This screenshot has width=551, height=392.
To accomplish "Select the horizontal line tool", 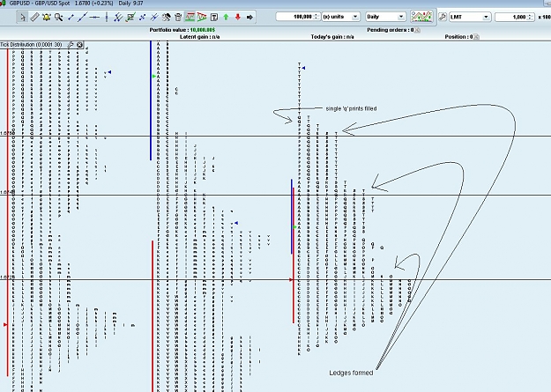I will coord(94,17).
